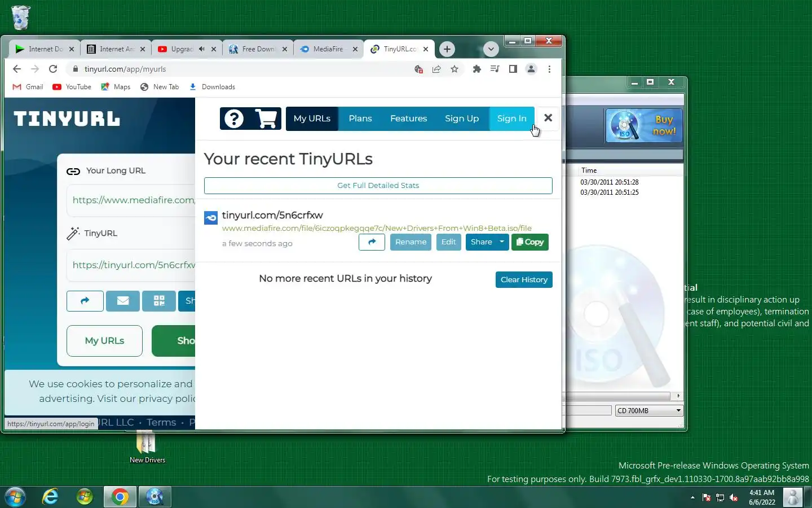Open the TinyURL help question-mark icon
Image resolution: width=812 pixels, height=508 pixels.
click(x=234, y=119)
